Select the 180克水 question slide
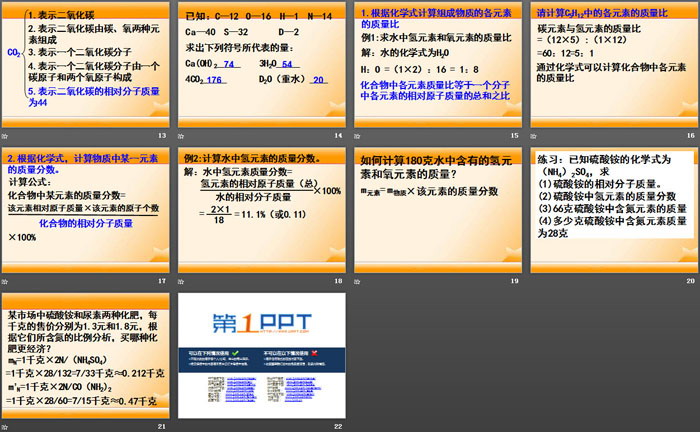This screenshot has width=700, height=432. pyautogui.click(x=438, y=209)
